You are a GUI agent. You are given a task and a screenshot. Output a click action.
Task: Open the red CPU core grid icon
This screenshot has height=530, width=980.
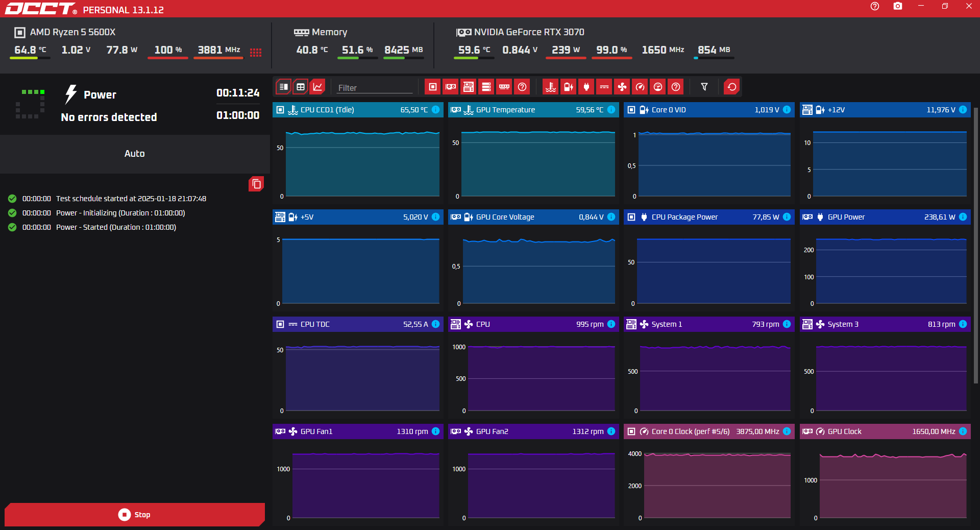256,52
